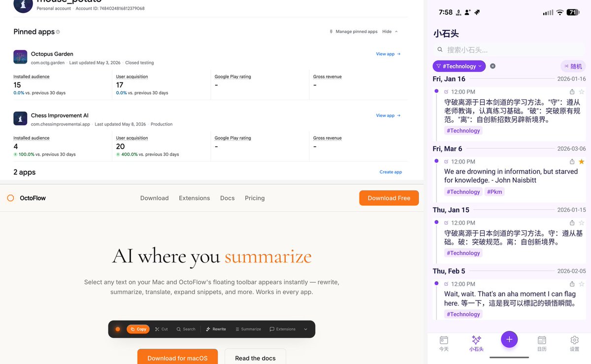Expand the OctoFlow toolbar chevron
The height and width of the screenshot is (364, 591).
click(305, 329)
